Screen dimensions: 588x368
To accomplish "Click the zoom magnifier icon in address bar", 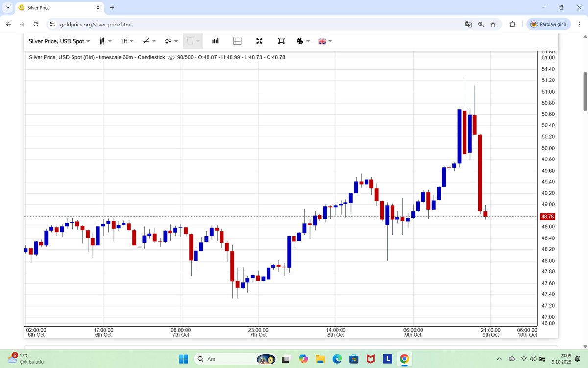I will coord(481,24).
